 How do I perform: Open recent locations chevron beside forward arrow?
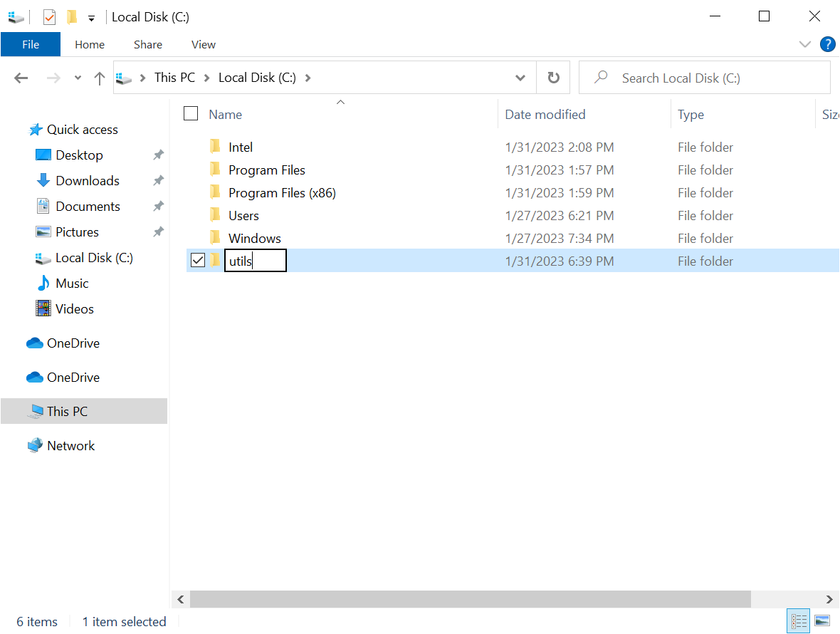click(x=77, y=77)
